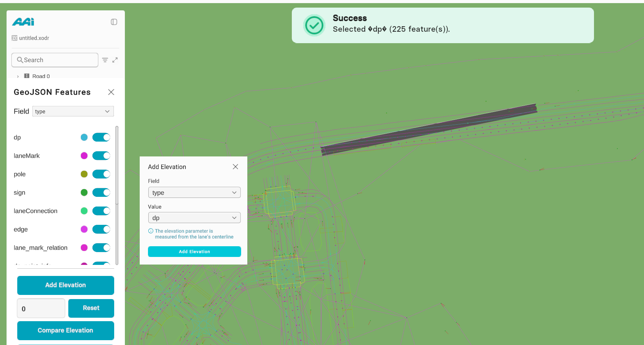Click the filter icon beside Search
The width and height of the screenshot is (644, 345).
point(105,60)
